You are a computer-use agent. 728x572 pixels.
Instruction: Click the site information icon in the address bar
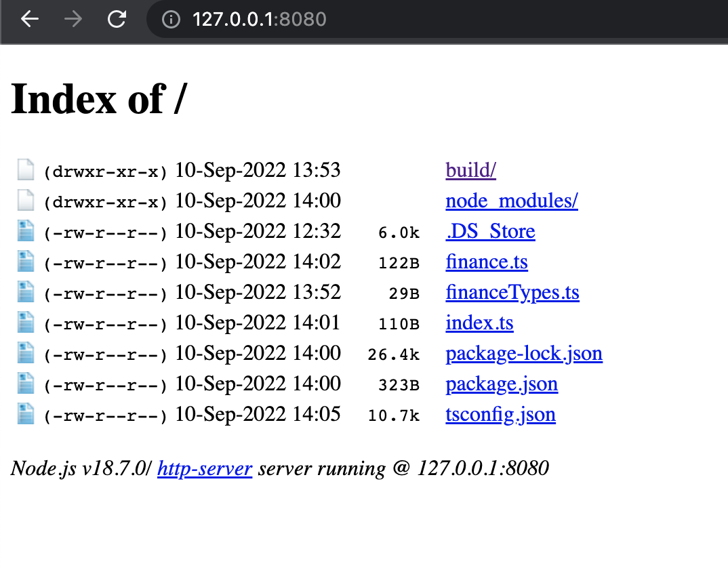click(x=168, y=19)
